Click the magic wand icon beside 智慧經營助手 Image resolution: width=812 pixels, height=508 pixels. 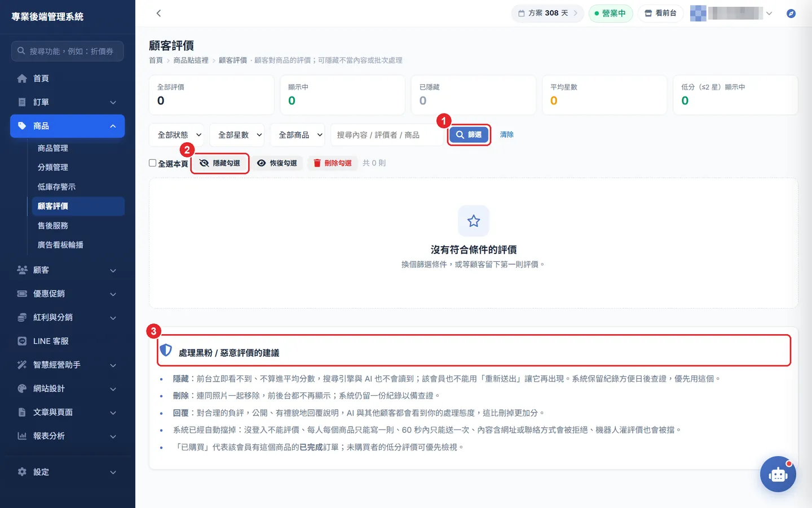22,365
